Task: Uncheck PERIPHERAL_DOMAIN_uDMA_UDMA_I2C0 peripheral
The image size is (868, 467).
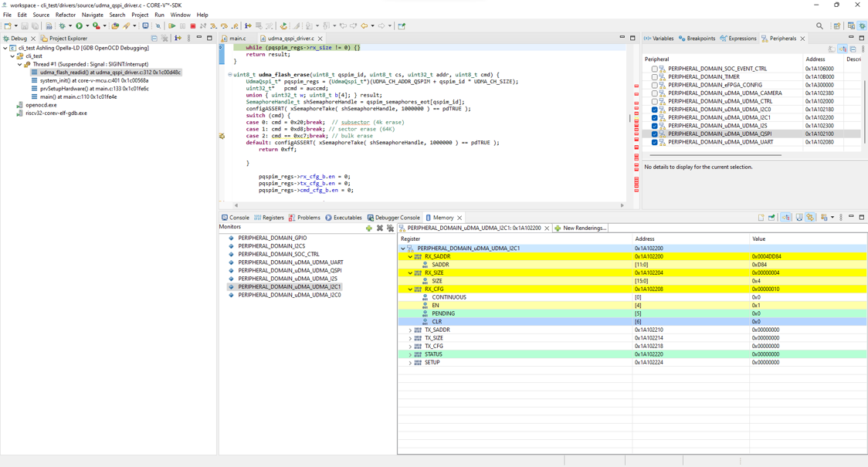Action: pyautogui.click(x=655, y=110)
